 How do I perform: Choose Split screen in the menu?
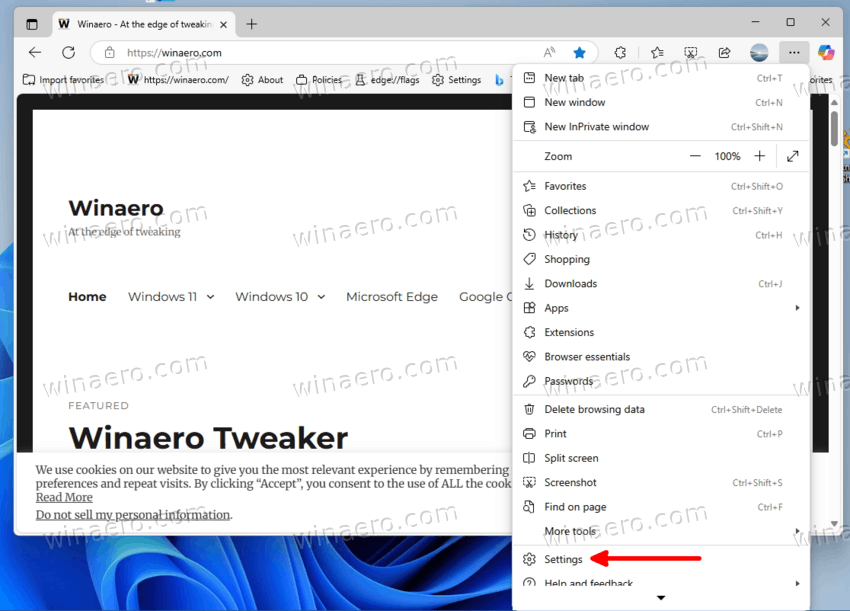tap(661, 458)
